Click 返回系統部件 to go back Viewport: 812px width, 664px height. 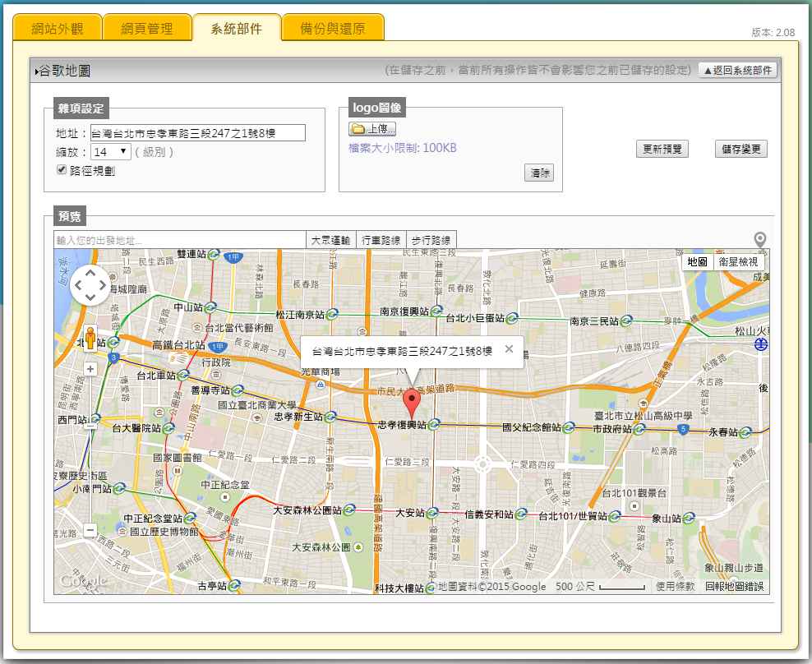[x=737, y=71]
